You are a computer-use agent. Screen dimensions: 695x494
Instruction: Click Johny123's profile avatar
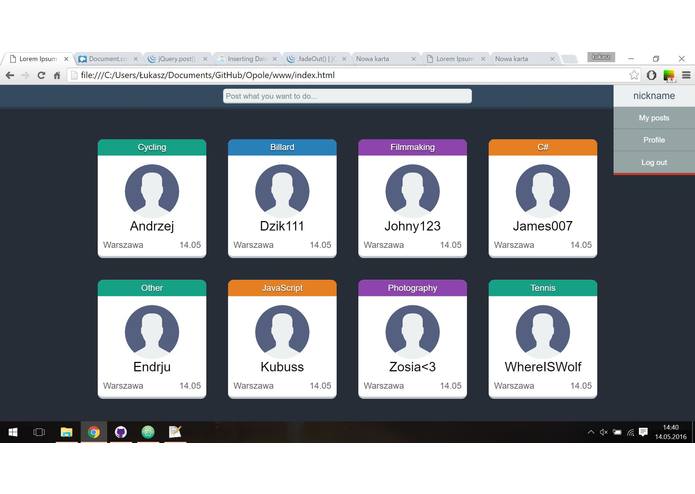coord(413,191)
